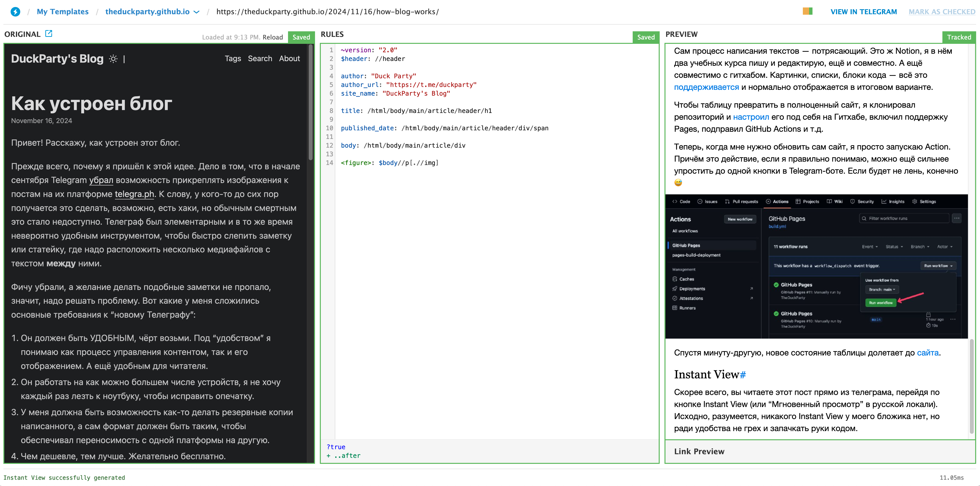
Task: Click the grinning emoji in preview text
Action: [678, 183]
